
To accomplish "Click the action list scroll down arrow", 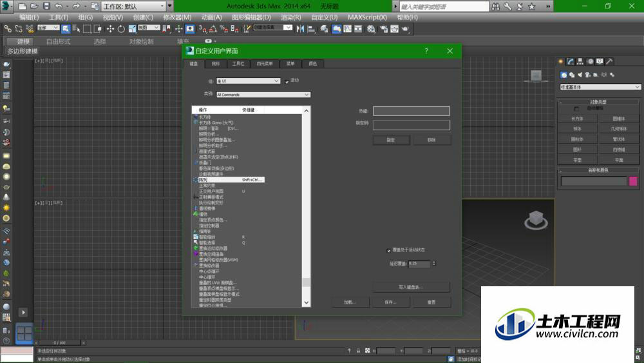I will [x=307, y=302].
